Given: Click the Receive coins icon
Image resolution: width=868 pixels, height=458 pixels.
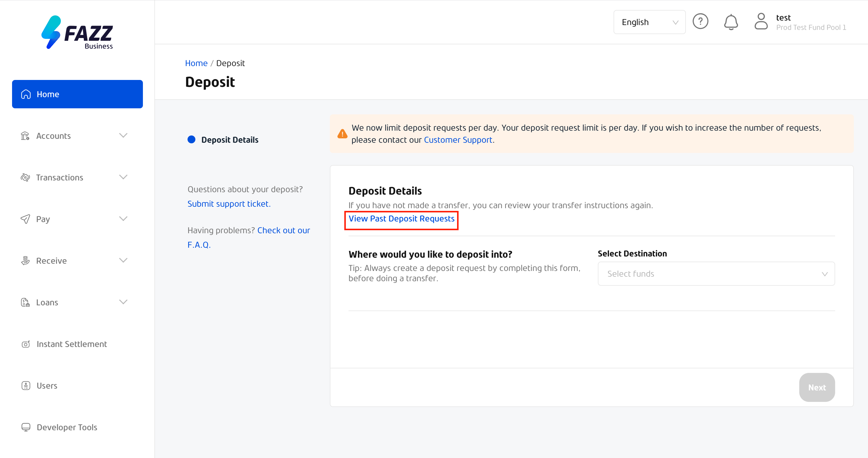Looking at the screenshot, I should 25,261.
